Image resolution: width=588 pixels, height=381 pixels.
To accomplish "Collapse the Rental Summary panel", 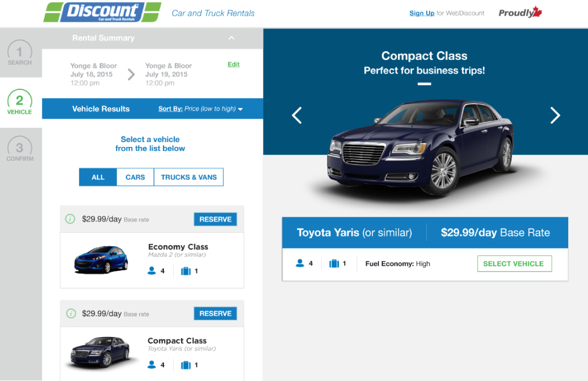I will coord(232,38).
